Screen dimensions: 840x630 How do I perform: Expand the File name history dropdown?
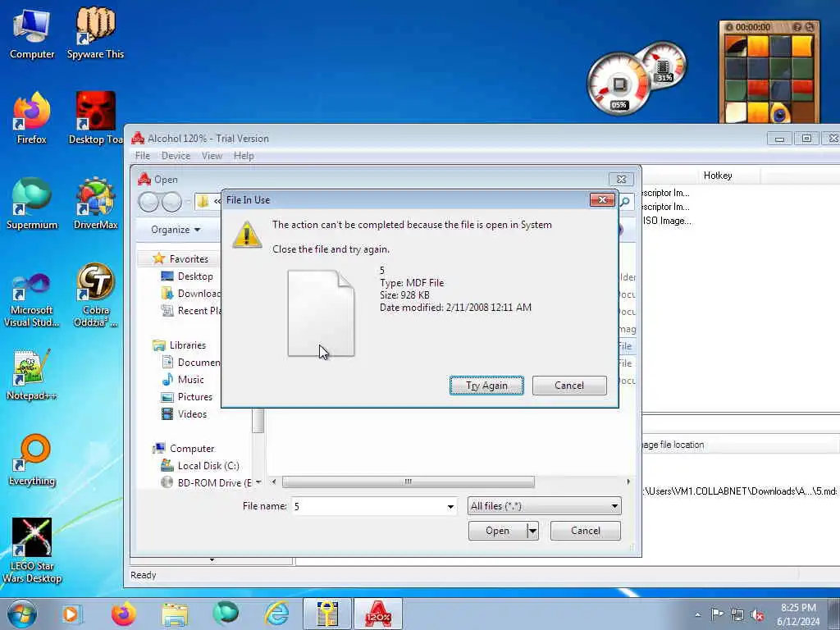(x=450, y=506)
